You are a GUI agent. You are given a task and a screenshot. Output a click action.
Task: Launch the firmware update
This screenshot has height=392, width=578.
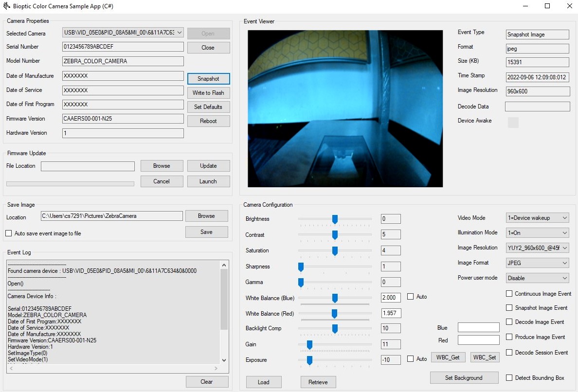208,181
